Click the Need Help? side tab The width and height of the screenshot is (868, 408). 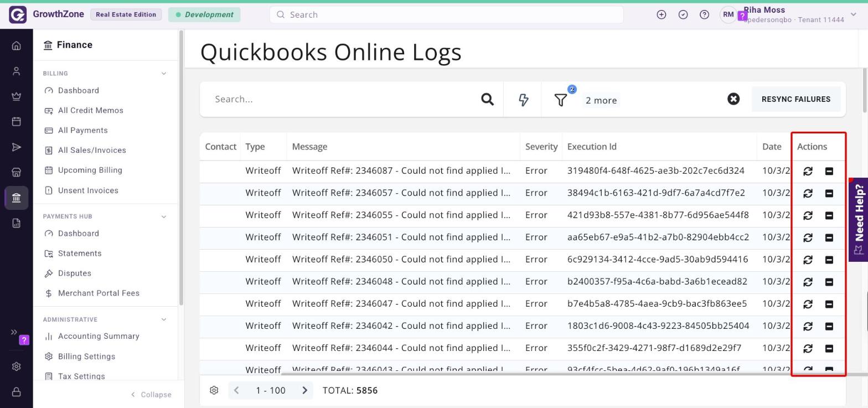click(x=859, y=219)
